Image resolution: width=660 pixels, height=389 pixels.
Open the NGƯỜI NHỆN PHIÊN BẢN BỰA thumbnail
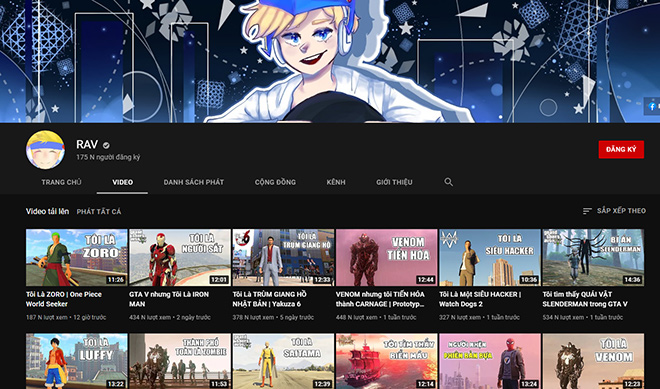(x=490, y=361)
